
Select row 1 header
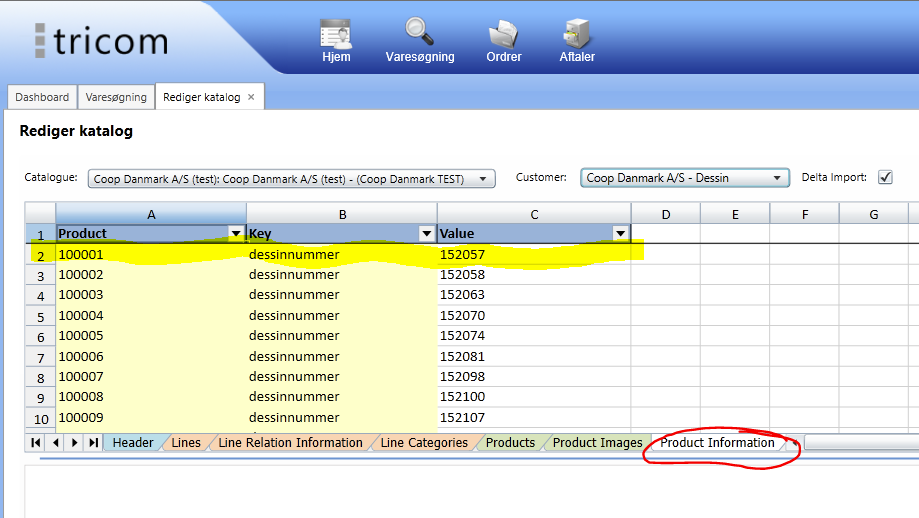pyautogui.click(x=40, y=234)
